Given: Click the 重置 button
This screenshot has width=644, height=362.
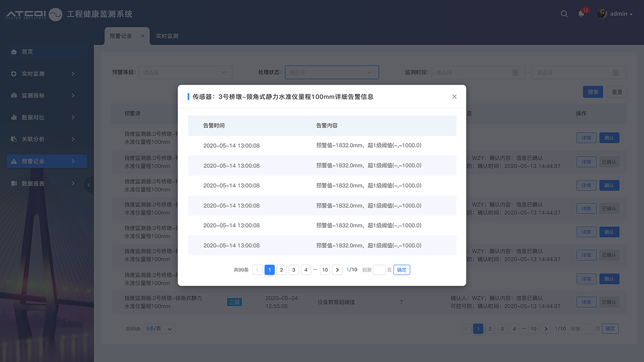Looking at the screenshot, I should tap(617, 92).
